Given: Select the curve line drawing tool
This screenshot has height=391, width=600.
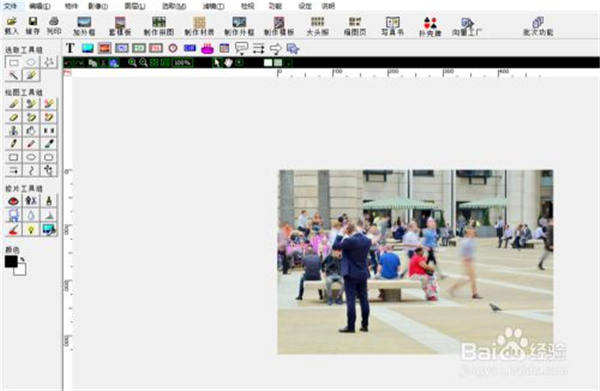Looking at the screenshot, I should click(x=31, y=170).
